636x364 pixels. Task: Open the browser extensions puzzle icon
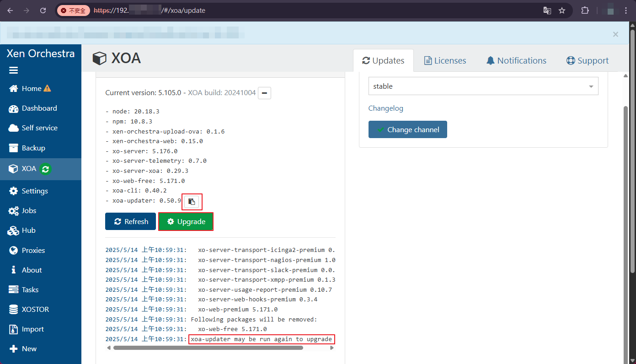(x=585, y=11)
